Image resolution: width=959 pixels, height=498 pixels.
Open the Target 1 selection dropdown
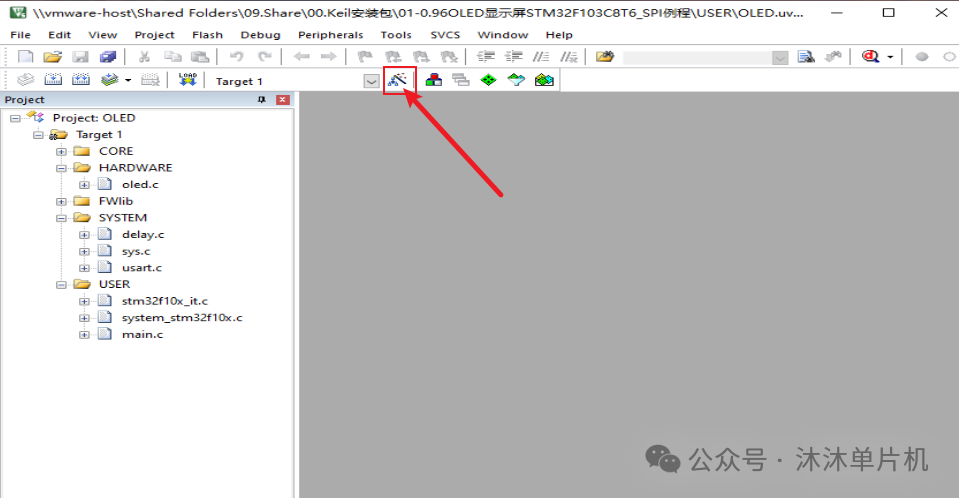[x=371, y=81]
